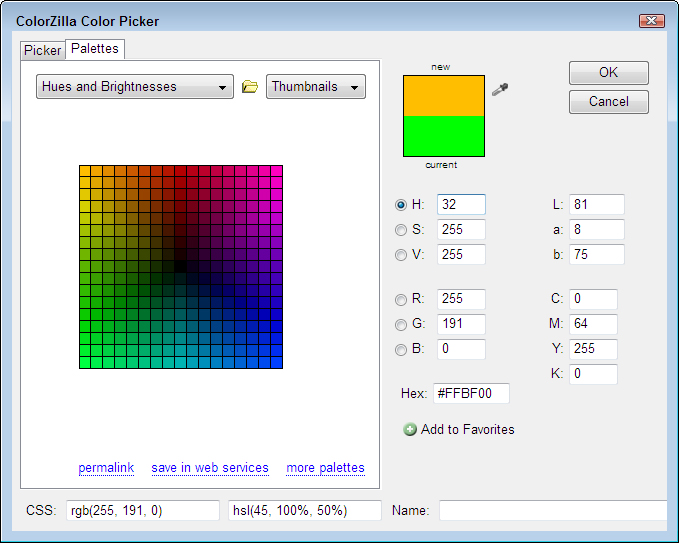Click the eyedropper icon beside the color preview
Screen dimensions: 679x543
[501, 90]
